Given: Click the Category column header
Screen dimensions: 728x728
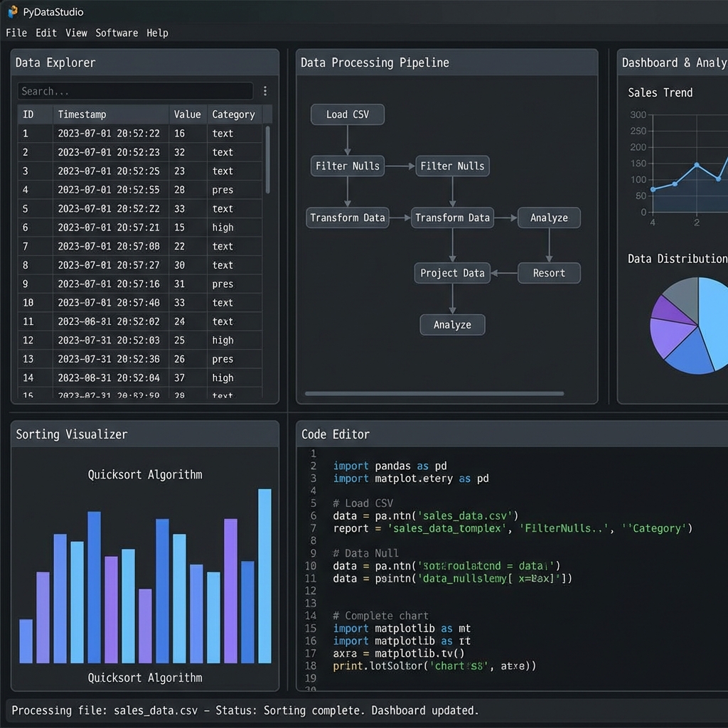Looking at the screenshot, I should [233, 114].
